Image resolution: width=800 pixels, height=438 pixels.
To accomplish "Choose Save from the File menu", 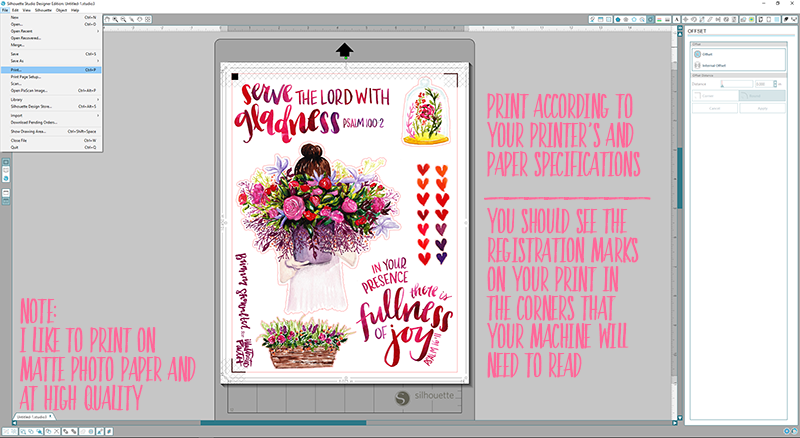I will 51,54.
